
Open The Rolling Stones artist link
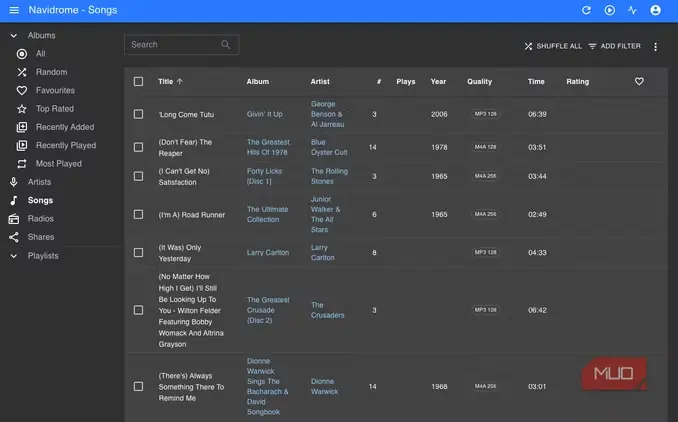pos(329,176)
